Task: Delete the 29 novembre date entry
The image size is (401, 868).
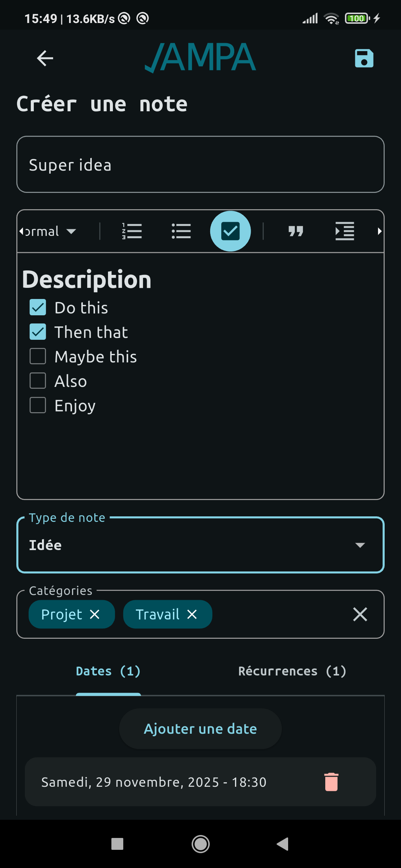Action: [x=331, y=782]
